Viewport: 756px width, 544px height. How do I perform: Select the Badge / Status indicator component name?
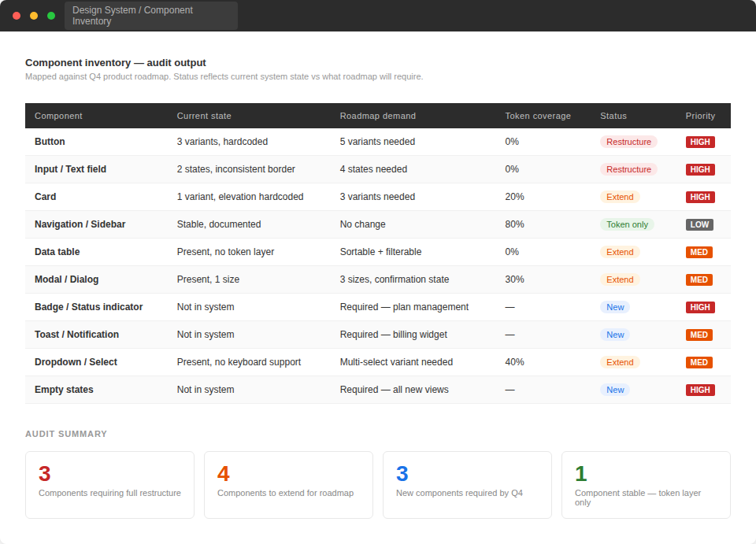click(x=89, y=307)
